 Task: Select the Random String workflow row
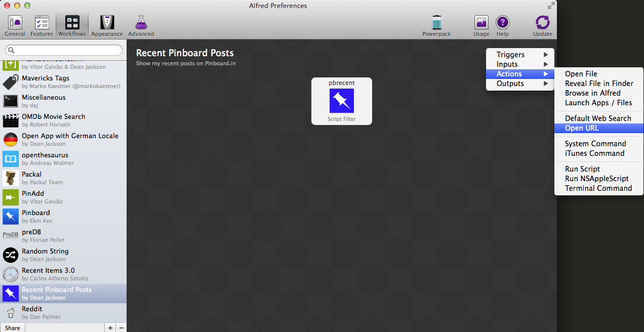click(x=63, y=255)
